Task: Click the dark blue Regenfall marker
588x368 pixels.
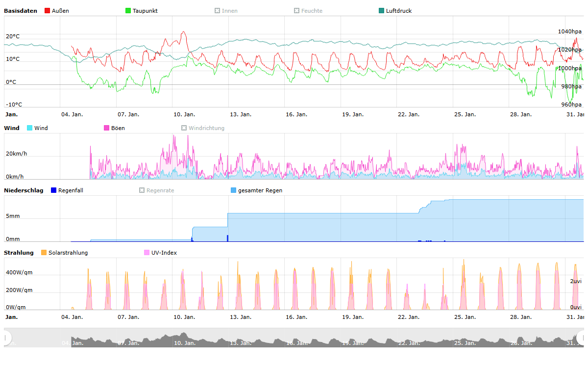Action: (54, 190)
